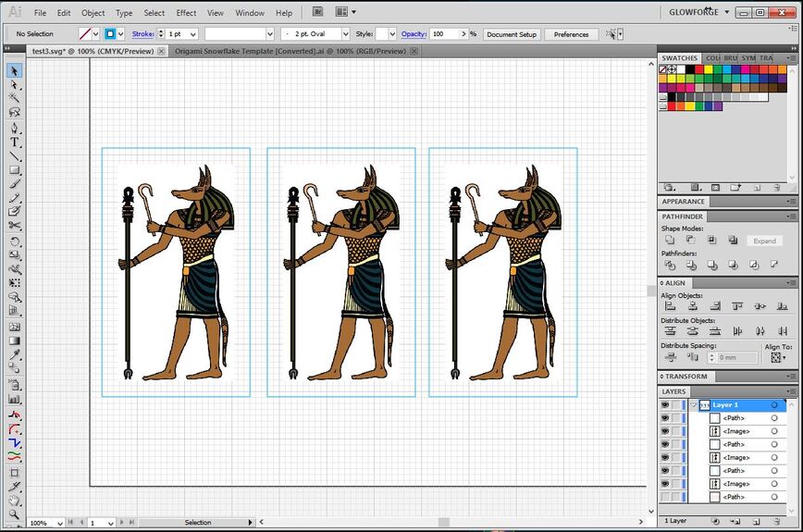
Task: Click the Preferences button
Action: (571, 34)
